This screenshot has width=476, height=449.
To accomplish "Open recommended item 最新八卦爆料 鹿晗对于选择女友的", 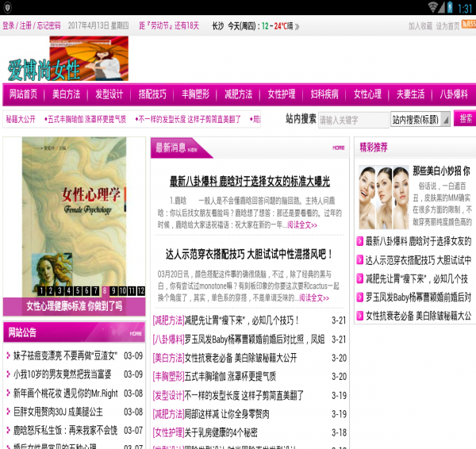I will coord(418,241).
